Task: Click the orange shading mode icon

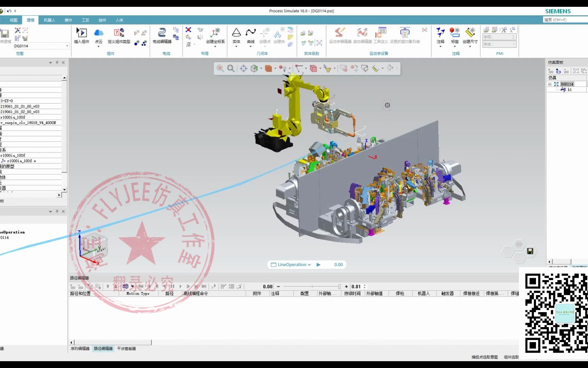Action: [x=268, y=68]
